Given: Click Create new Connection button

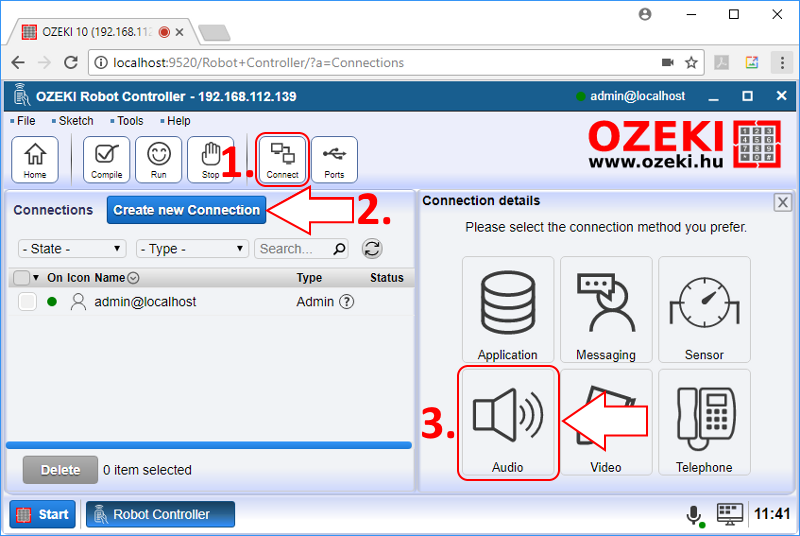Looking at the screenshot, I should 186,210.
